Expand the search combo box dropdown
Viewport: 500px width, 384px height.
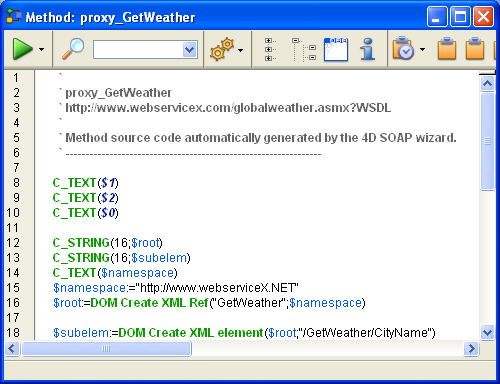coord(190,50)
